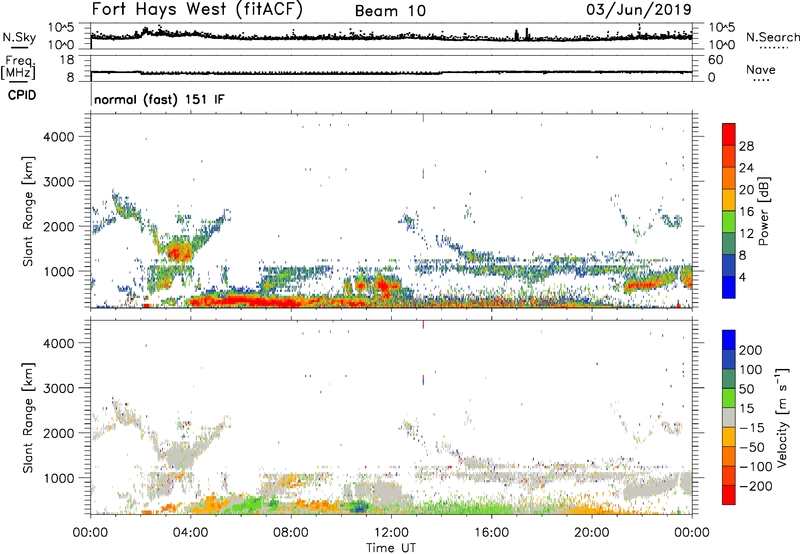This screenshot has height=554, width=800.
Task: Click the red high-power patch near 03:30 UT
Action: [x=178, y=252]
